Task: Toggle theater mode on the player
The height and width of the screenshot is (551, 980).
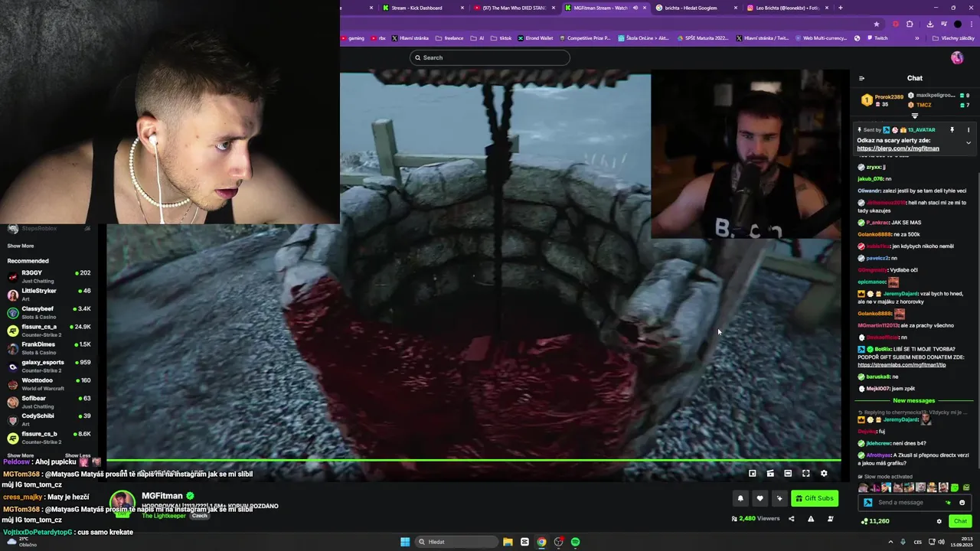Action: coord(788,474)
